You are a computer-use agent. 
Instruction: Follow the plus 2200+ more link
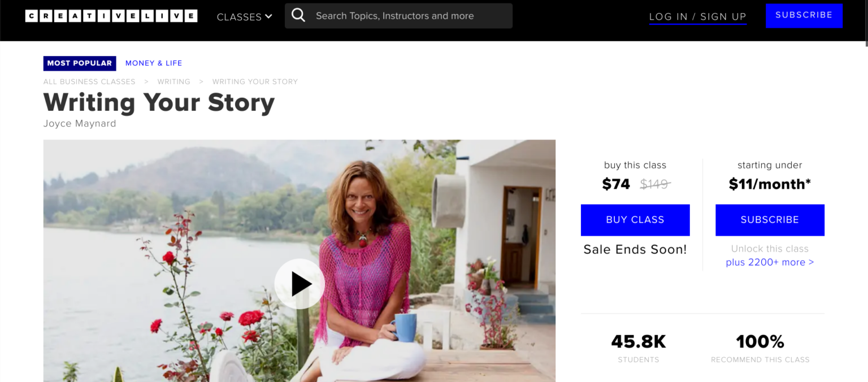[770, 262]
